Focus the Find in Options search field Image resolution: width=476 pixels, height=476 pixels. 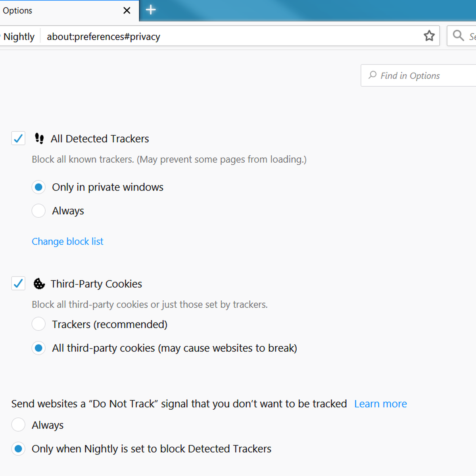[418, 75]
